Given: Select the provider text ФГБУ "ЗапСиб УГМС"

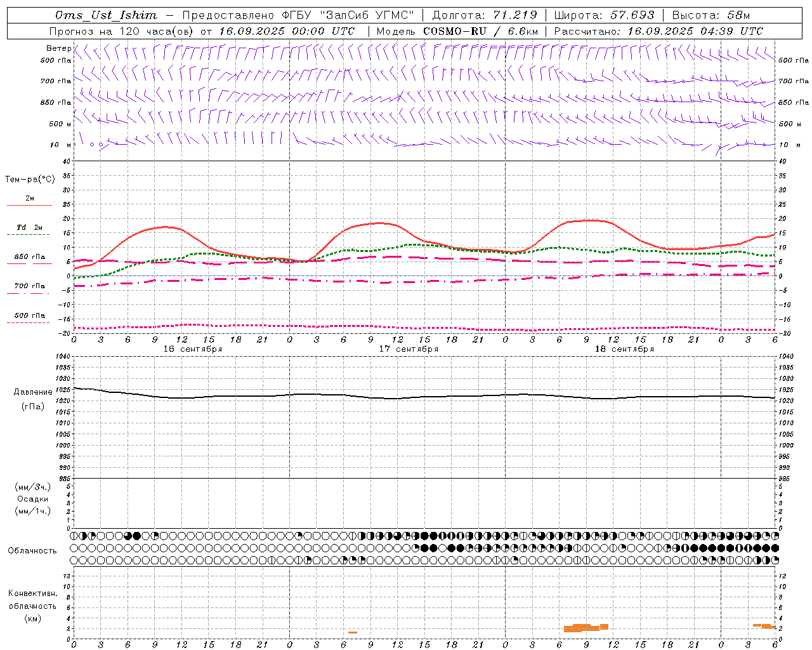Looking at the screenshot, I should coord(348,15).
